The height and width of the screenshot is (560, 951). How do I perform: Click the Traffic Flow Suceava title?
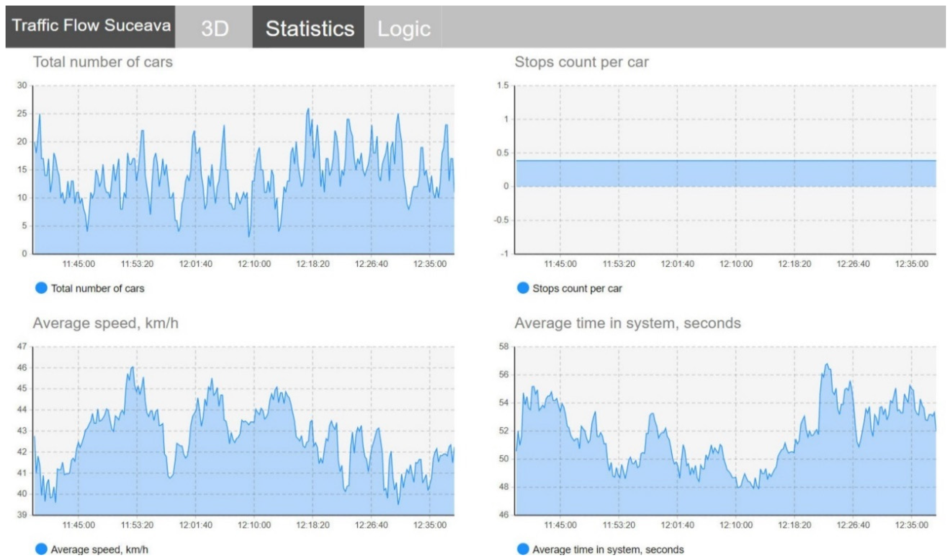pyautogui.click(x=91, y=26)
